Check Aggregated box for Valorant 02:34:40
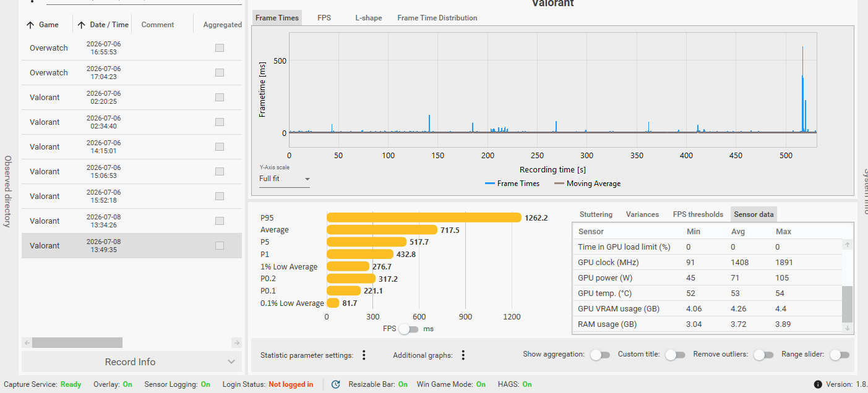 [220, 122]
